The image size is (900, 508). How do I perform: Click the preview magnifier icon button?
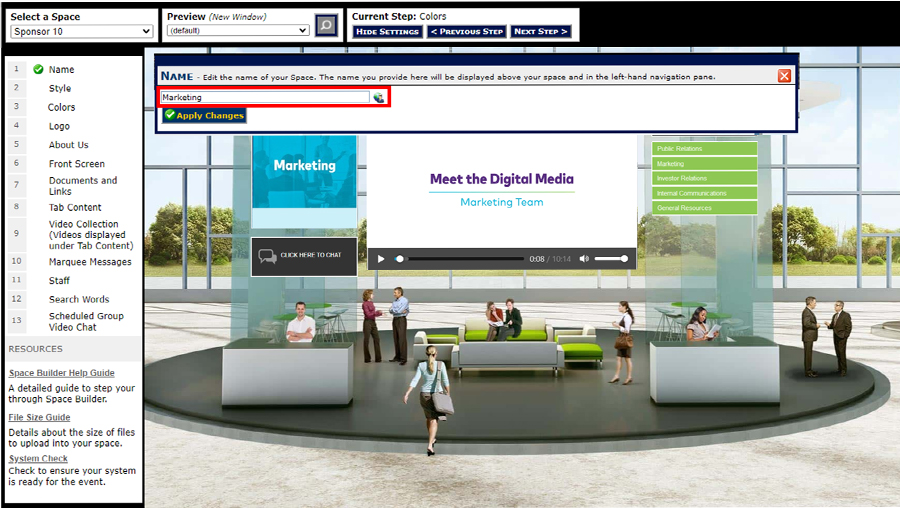326,25
